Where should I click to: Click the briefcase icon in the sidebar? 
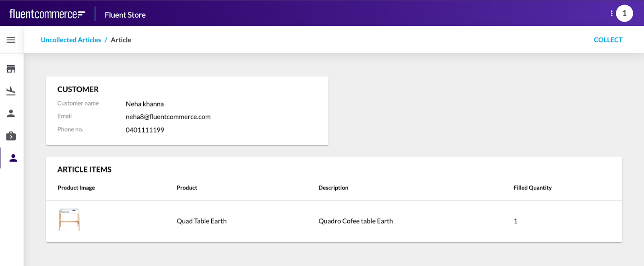tap(11, 136)
